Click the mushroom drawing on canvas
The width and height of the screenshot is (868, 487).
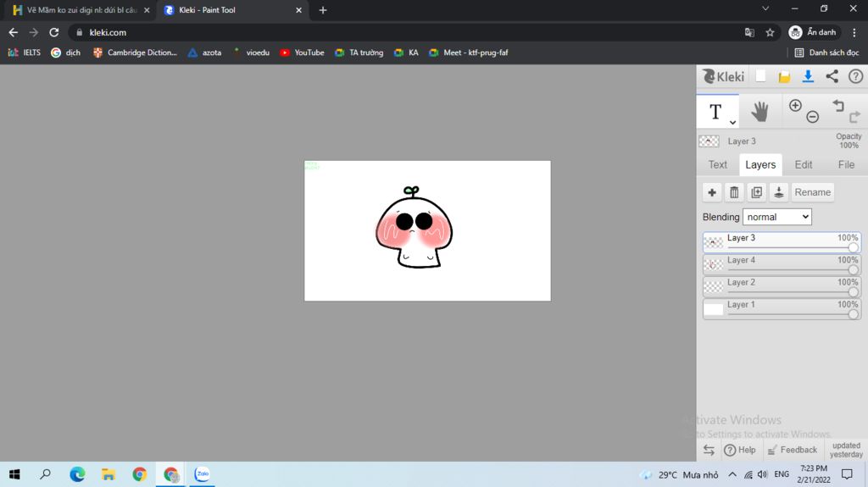click(414, 228)
